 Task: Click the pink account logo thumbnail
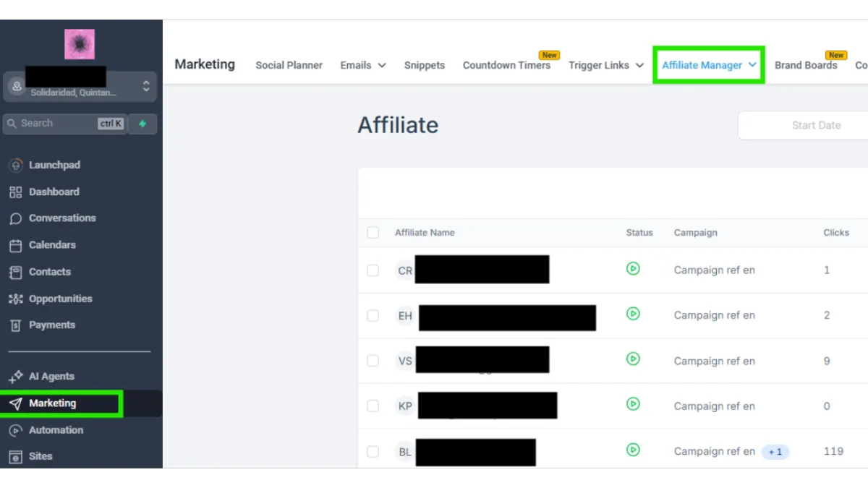click(80, 44)
